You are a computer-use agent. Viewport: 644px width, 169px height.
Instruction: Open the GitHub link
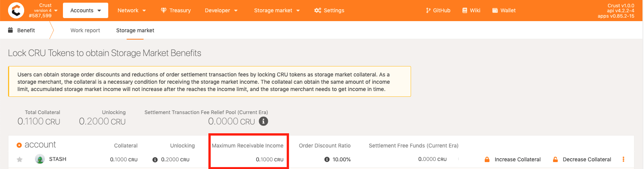[438, 10]
